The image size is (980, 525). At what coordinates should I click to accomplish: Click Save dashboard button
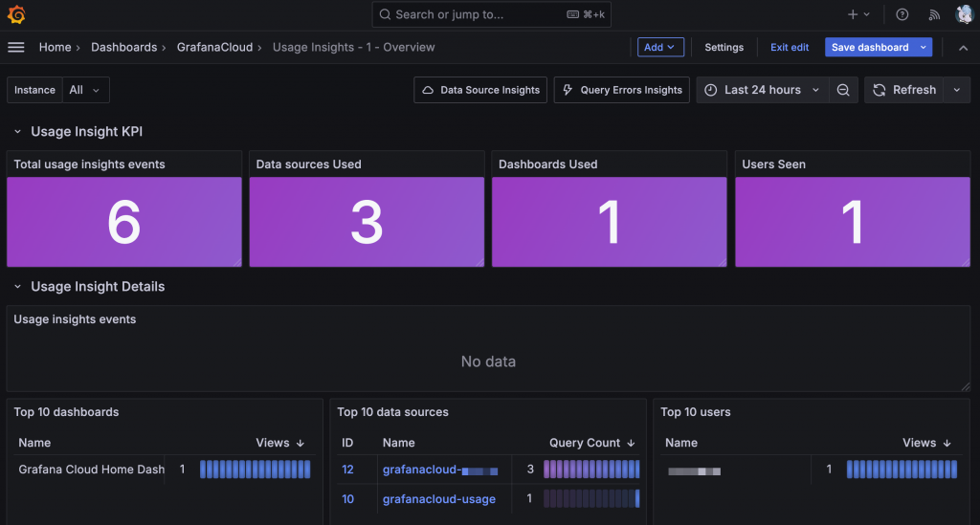pyautogui.click(x=870, y=47)
